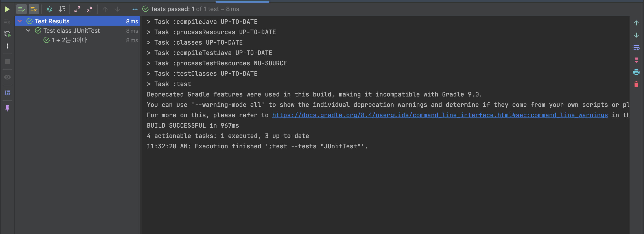Collapse all test tree nodes
The image size is (644, 234).
coord(89,9)
